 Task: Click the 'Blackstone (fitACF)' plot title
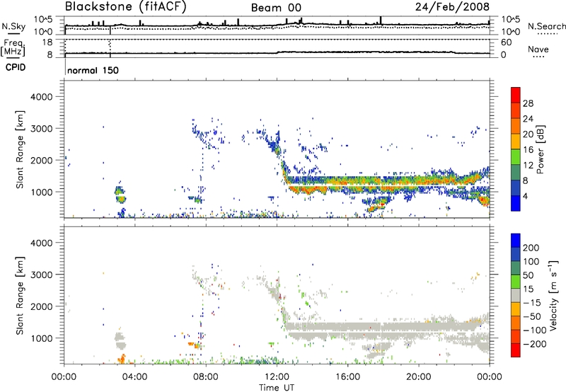126,7
